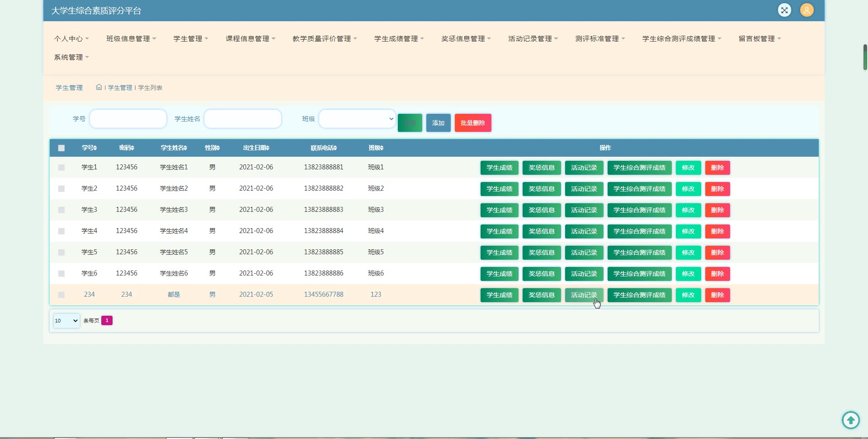
Task: Sort table by 出生日期 column arrows
Action: click(x=267, y=148)
